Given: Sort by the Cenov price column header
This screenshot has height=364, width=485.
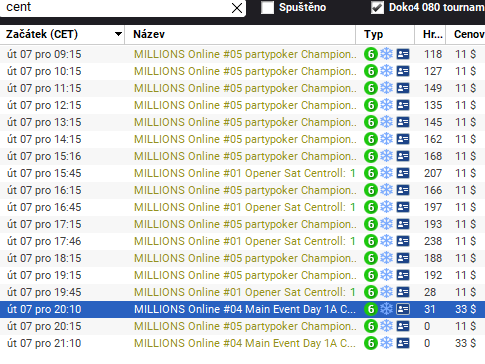Looking at the screenshot, I should click(468, 34).
